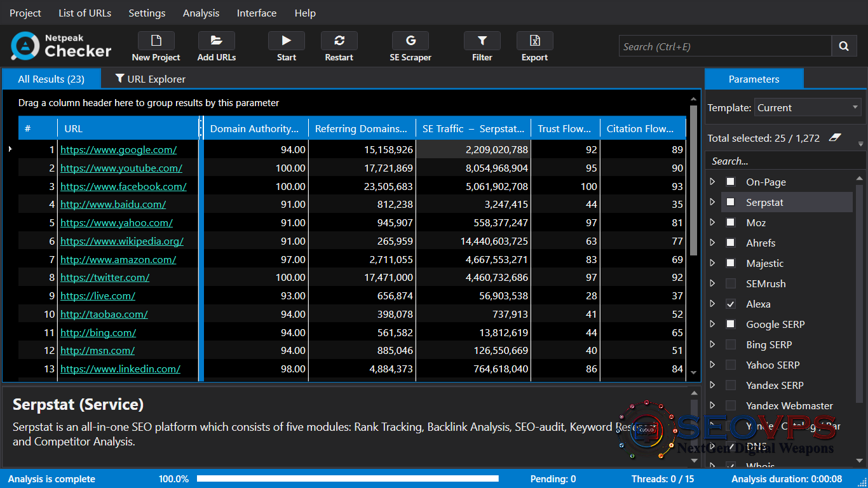Click the Netpeak Checker logo
Image resolution: width=868 pixels, height=488 pixels.
click(x=61, y=46)
